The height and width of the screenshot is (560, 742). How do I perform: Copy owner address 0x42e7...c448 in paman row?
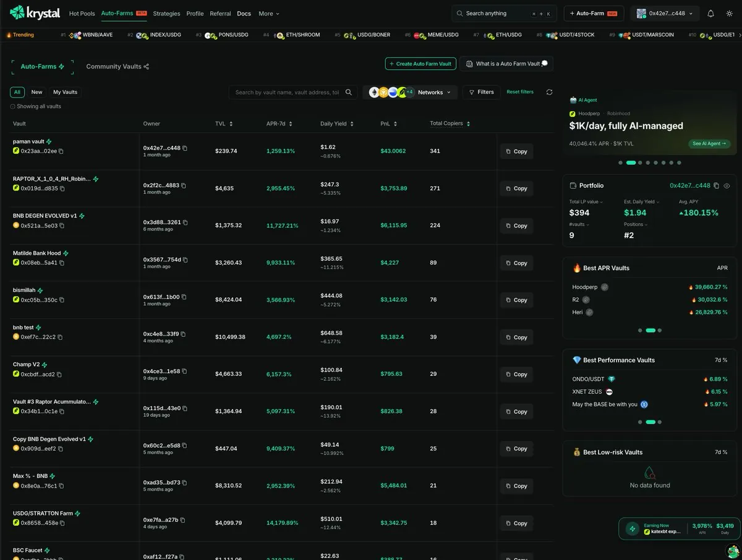pyautogui.click(x=185, y=148)
